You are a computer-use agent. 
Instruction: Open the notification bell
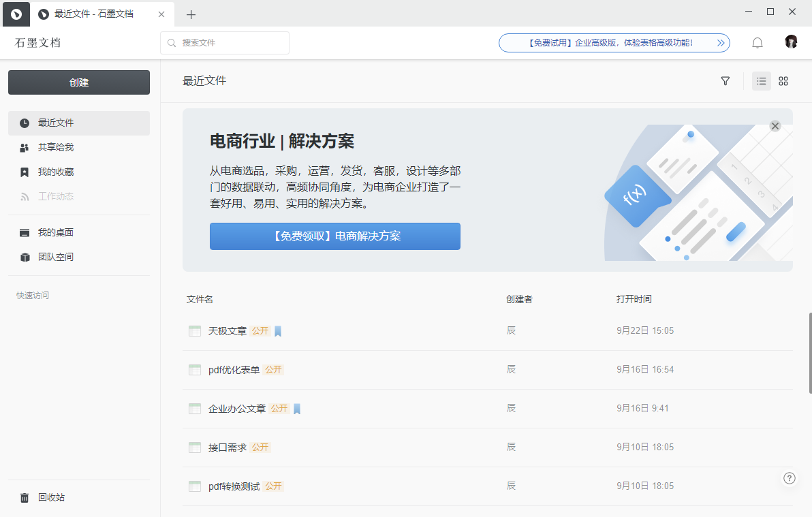[757, 42]
